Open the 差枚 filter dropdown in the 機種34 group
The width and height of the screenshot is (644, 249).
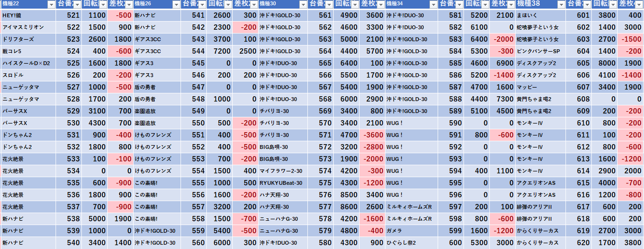coord(511,4)
